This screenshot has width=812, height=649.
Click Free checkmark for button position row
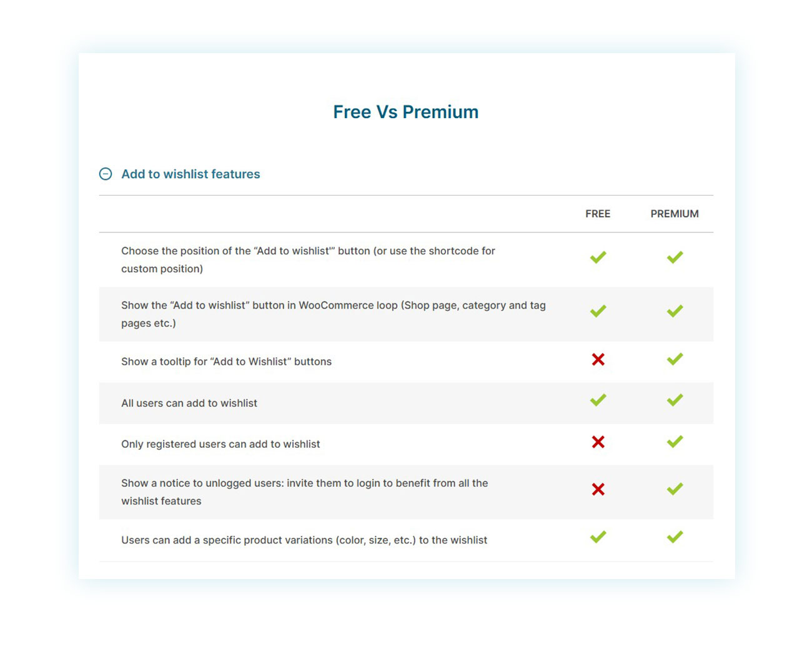pyautogui.click(x=598, y=257)
